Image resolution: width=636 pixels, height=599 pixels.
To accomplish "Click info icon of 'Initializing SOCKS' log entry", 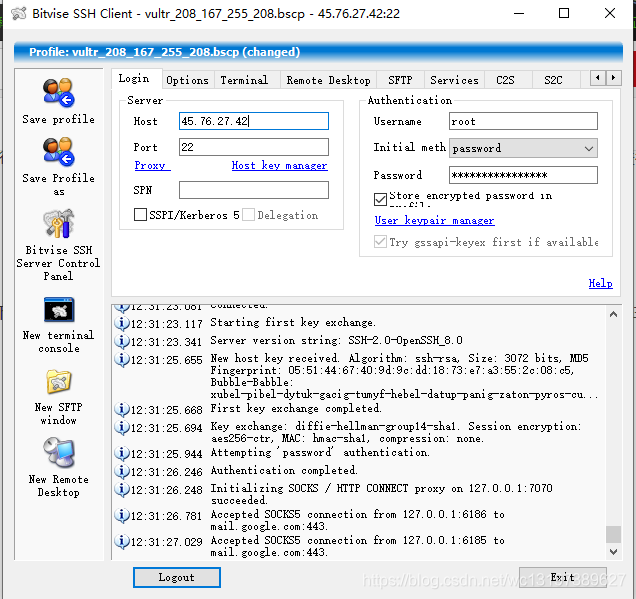I will [122, 489].
